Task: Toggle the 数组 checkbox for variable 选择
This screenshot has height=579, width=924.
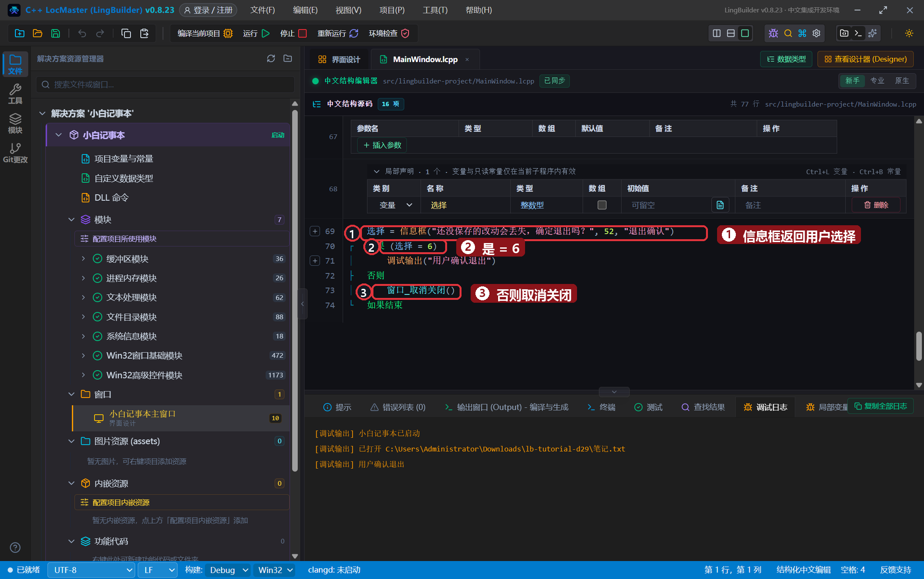Action: (602, 205)
